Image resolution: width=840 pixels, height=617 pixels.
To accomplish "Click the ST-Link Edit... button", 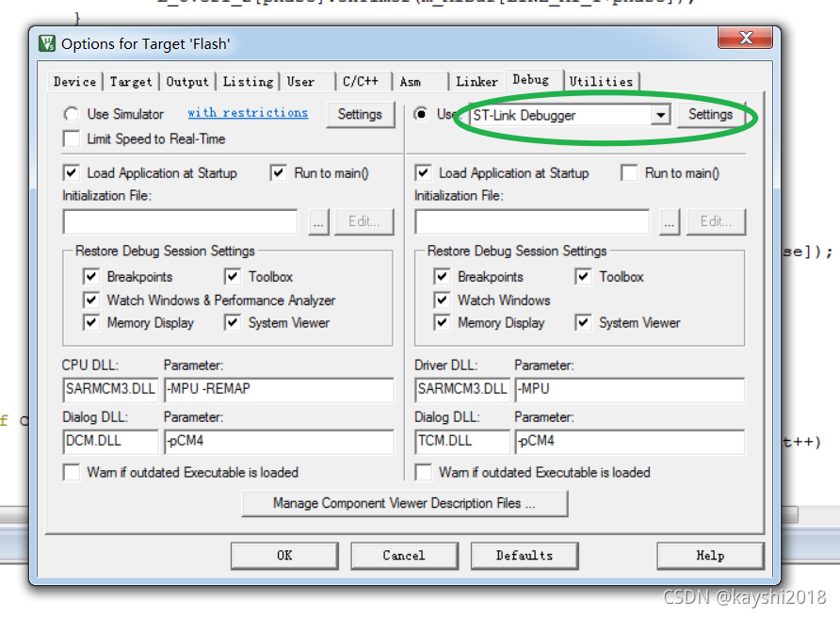I will point(716,222).
